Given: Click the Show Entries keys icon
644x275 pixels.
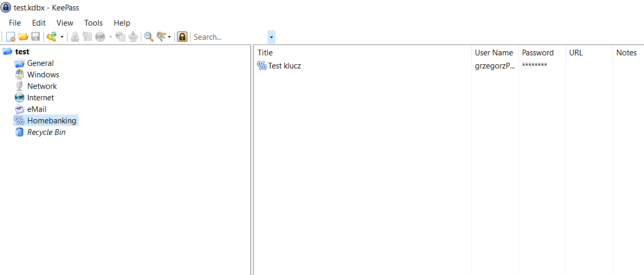Looking at the screenshot, I should click(x=161, y=37).
